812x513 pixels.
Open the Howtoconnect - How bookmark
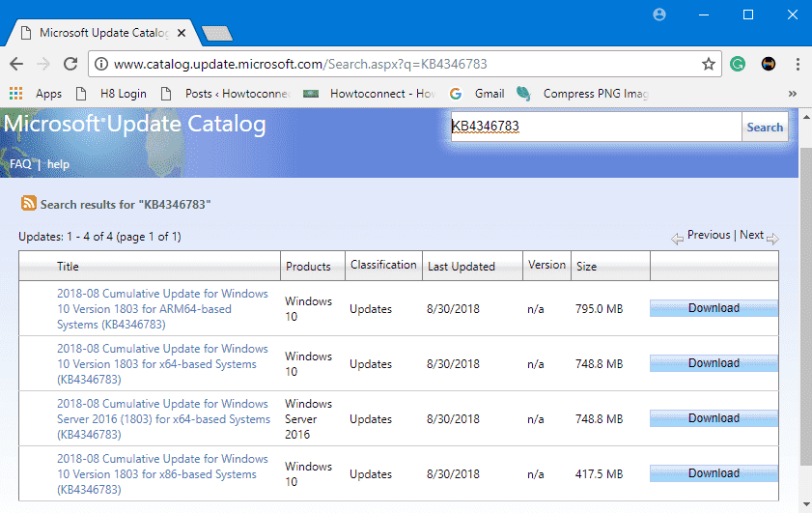click(x=369, y=94)
